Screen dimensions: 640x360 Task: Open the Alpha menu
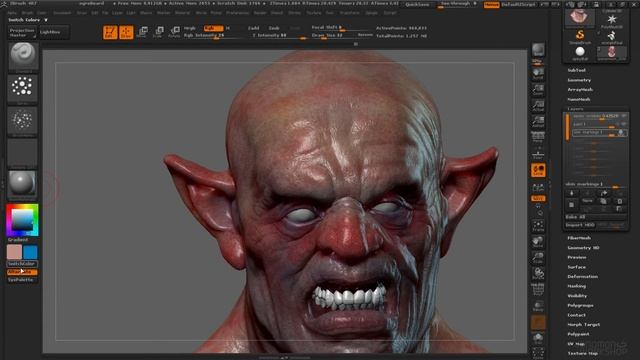[12, 13]
